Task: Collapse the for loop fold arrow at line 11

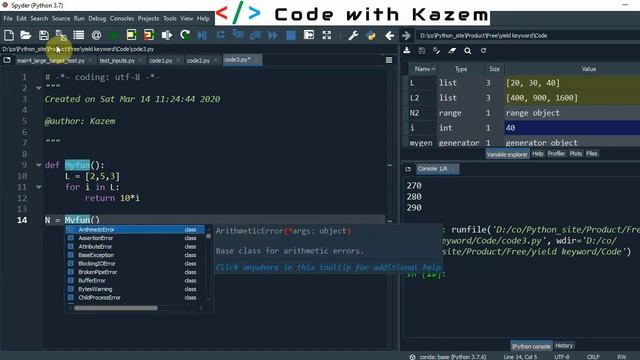Action: click(39, 187)
